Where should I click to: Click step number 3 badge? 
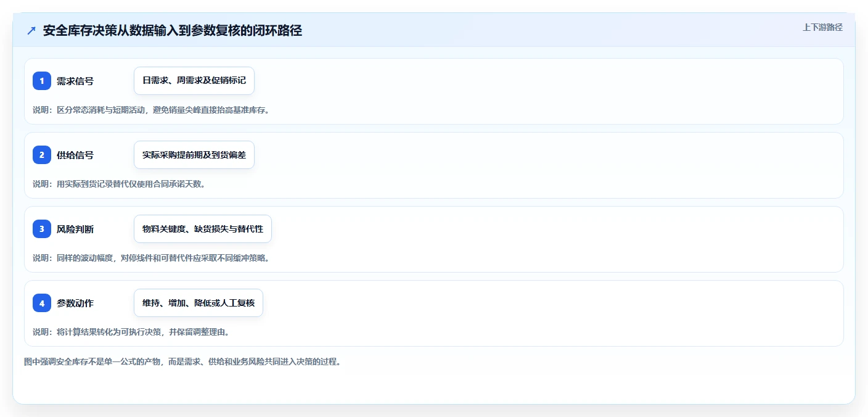tap(42, 229)
